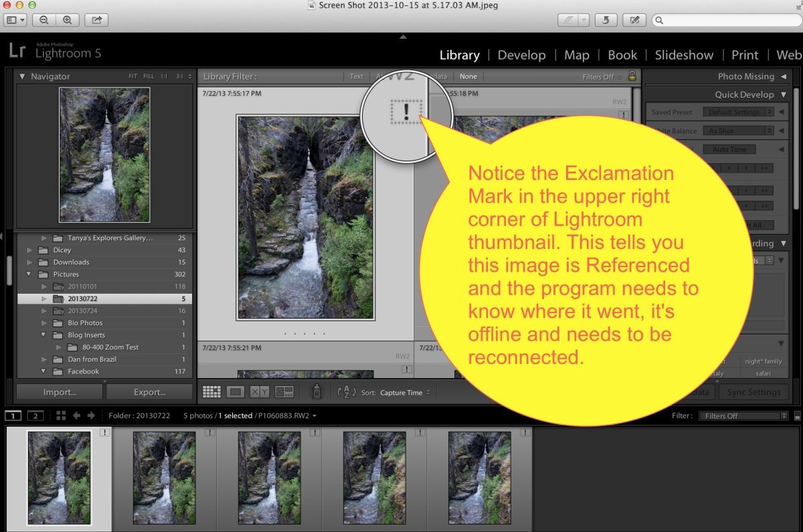Open Preview sidebar view menu

(15, 20)
